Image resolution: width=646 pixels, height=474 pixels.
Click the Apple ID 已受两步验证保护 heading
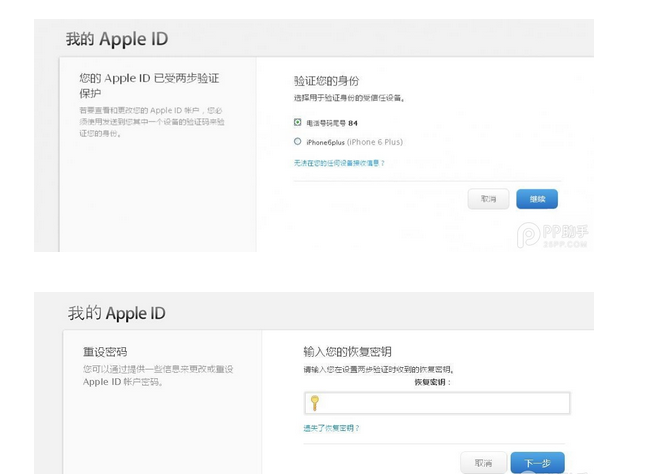click(149, 86)
